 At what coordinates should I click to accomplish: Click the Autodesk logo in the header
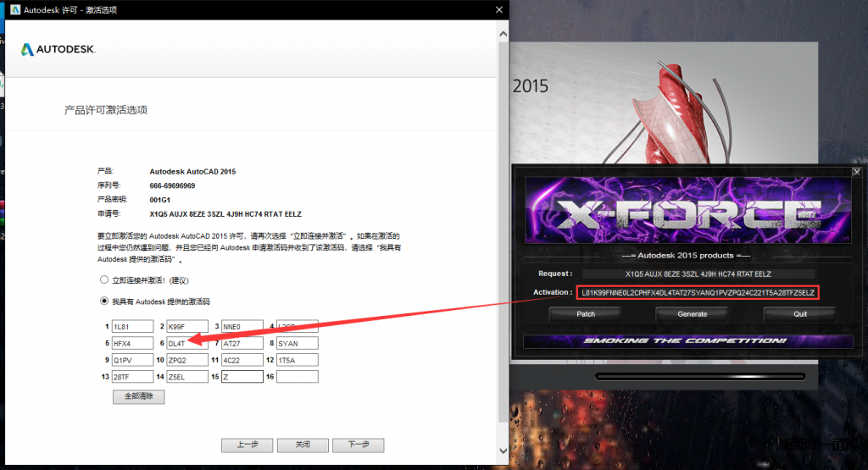[58, 49]
